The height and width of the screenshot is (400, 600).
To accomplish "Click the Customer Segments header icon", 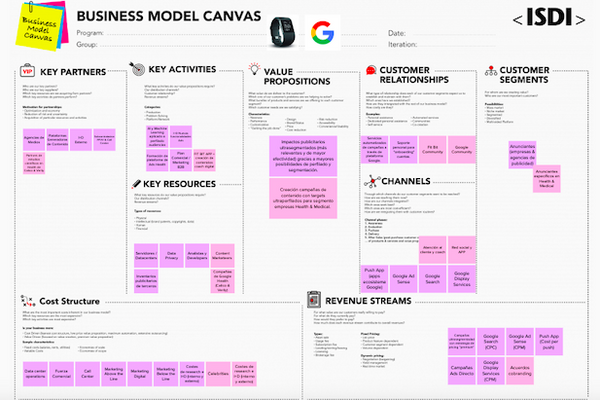I will (492, 72).
